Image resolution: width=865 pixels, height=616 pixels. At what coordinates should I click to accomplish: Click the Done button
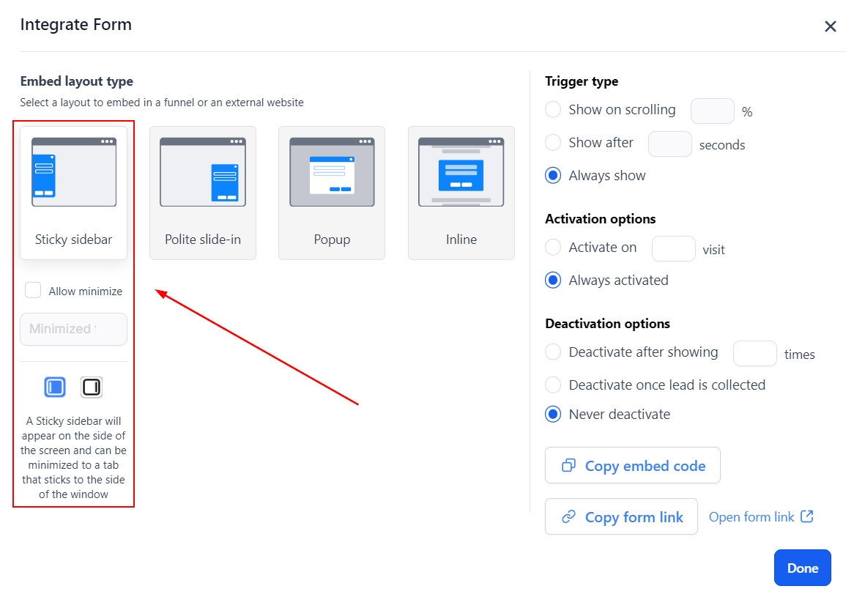tap(802, 568)
